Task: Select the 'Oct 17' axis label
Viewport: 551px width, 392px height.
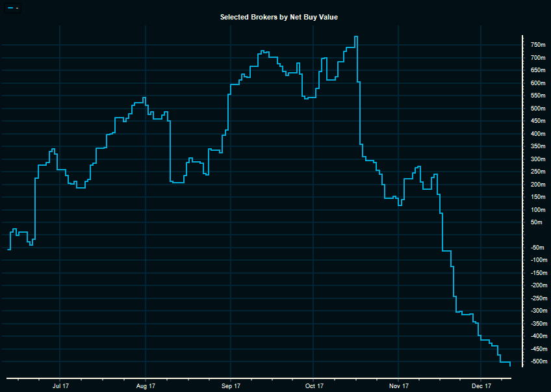Action: [314, 386]
